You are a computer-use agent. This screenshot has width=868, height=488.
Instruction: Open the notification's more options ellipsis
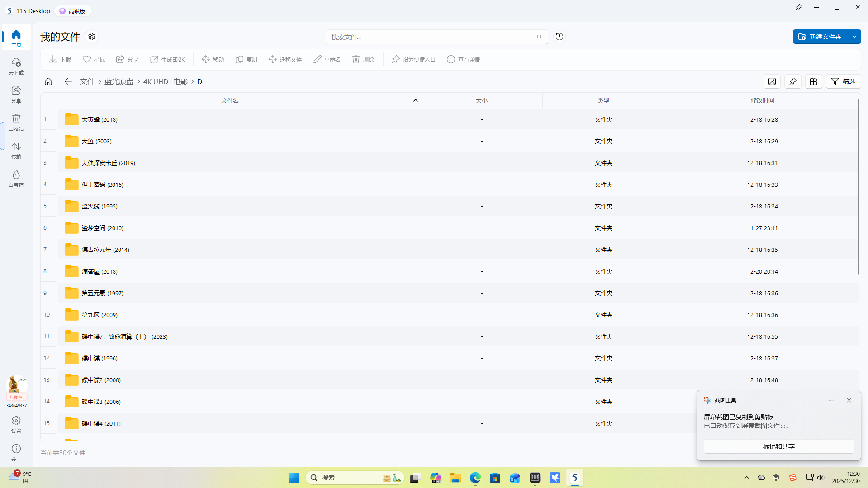(x=831, y=400)
